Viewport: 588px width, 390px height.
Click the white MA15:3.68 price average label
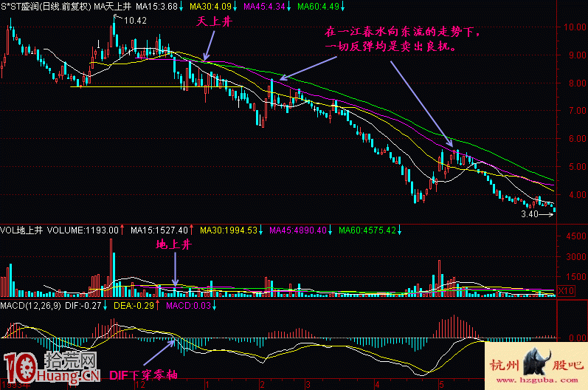tap(156, 7)
